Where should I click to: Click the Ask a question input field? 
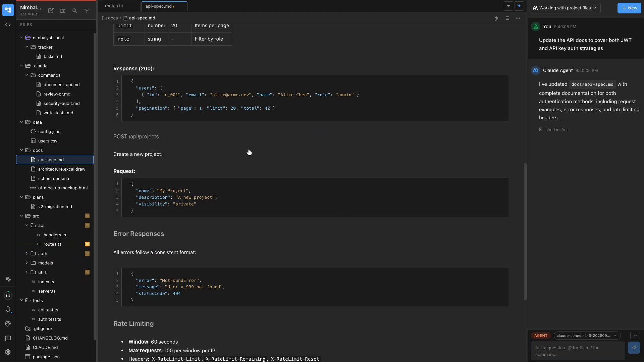pos(577,351)
